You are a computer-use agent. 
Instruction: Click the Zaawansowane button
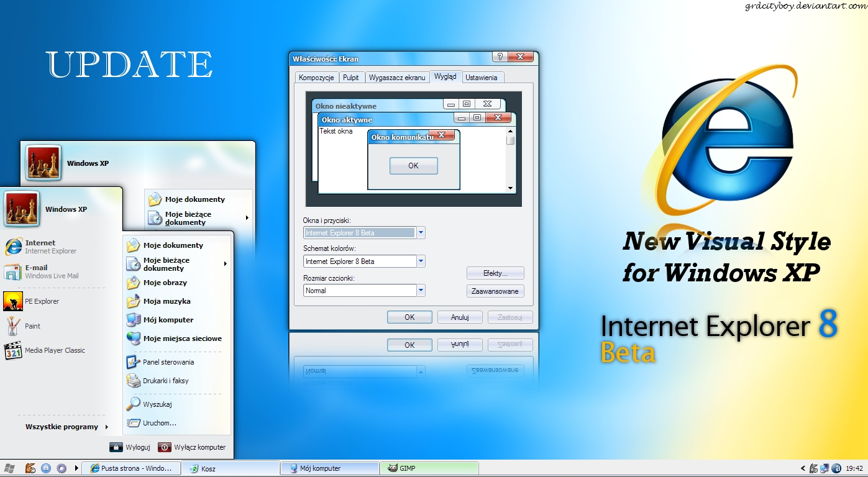coord(495,291)
